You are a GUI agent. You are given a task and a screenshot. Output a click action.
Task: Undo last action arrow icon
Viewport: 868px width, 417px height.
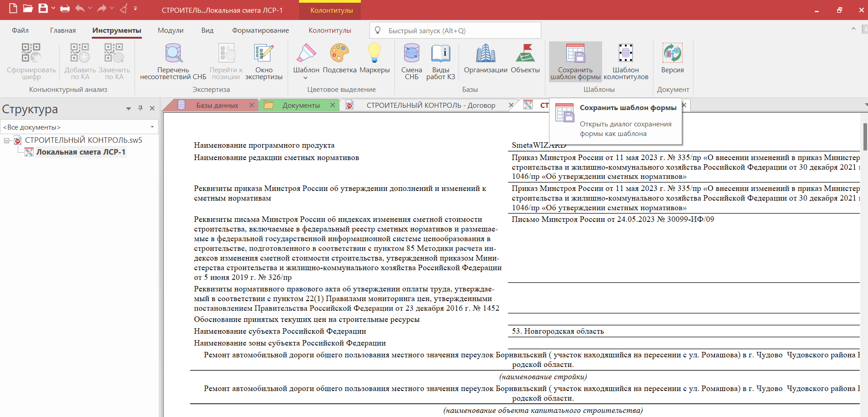80,8
